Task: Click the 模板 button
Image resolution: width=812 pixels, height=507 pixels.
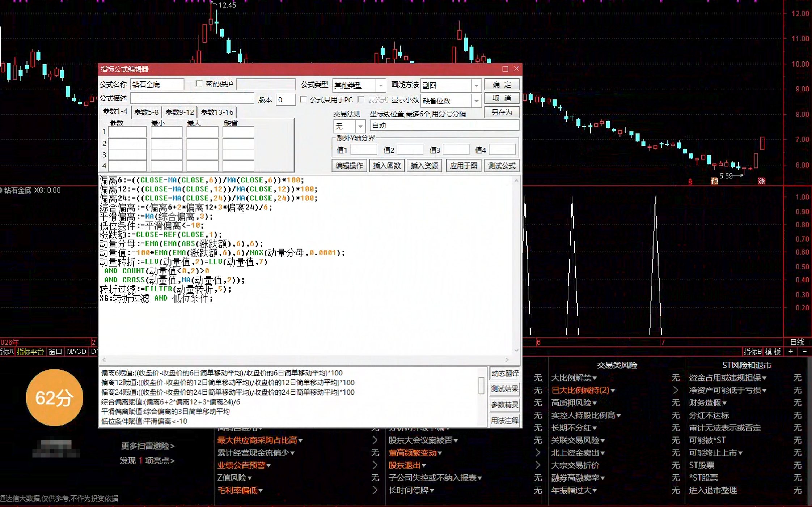Action: click(773, 352)
